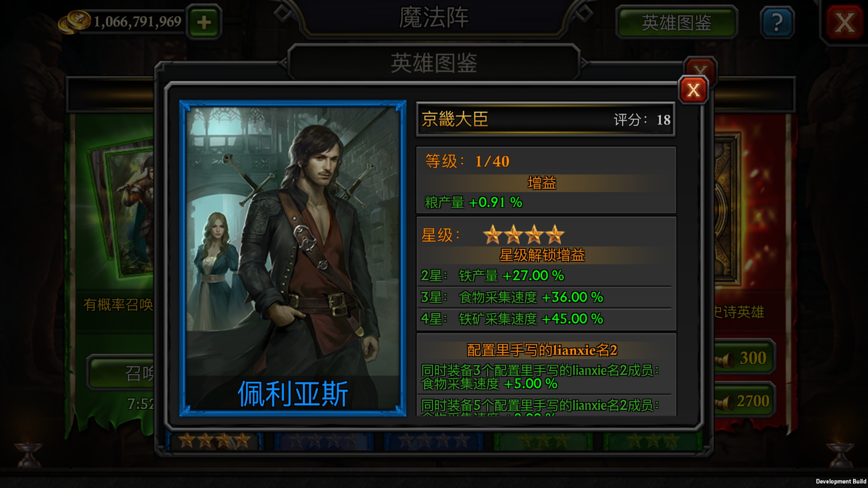Select the second dimmed blue hero thumbnail
868x488 pixels.
[x=324, y=441]
